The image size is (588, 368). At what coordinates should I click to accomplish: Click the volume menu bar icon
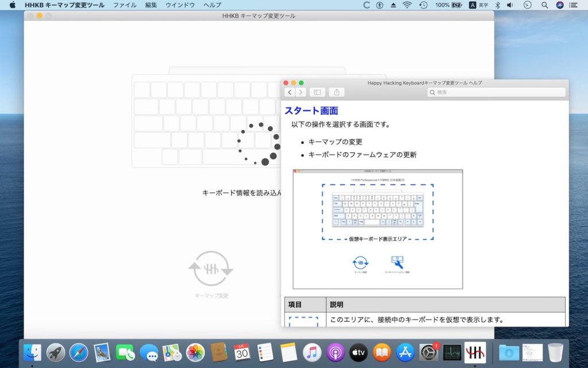[x=510, y=5]
